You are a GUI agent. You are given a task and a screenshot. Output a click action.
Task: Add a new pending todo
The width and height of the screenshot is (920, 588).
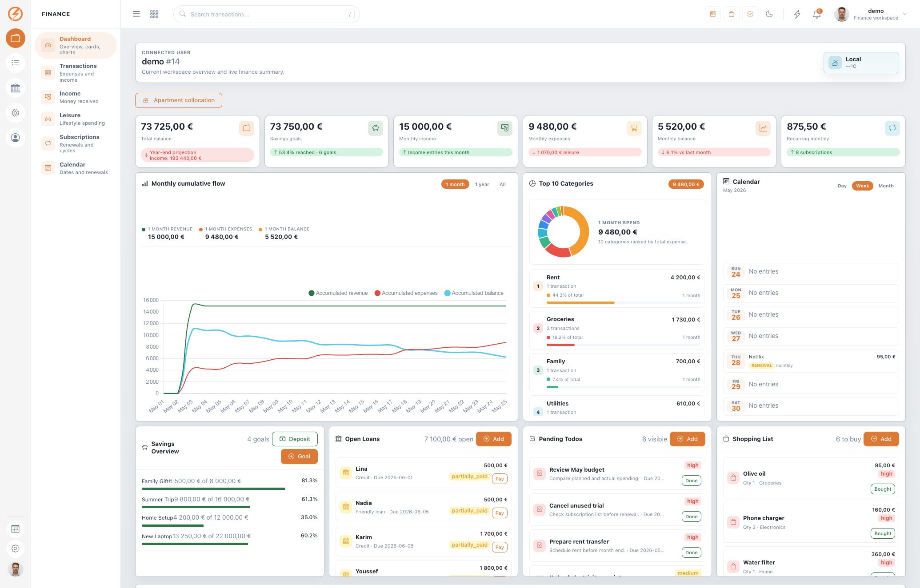tap(687, 439)
